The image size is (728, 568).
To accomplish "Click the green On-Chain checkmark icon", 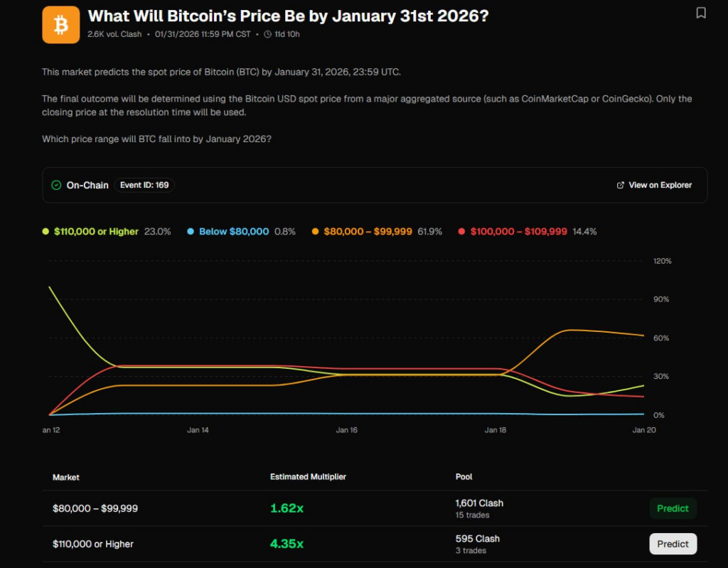I will [x=56, y=185].
